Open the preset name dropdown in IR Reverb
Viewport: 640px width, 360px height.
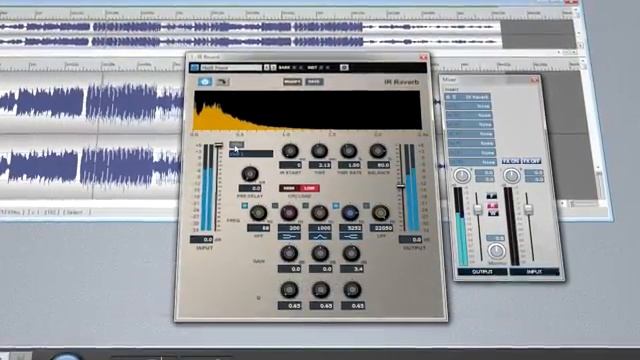coord(231,67)
